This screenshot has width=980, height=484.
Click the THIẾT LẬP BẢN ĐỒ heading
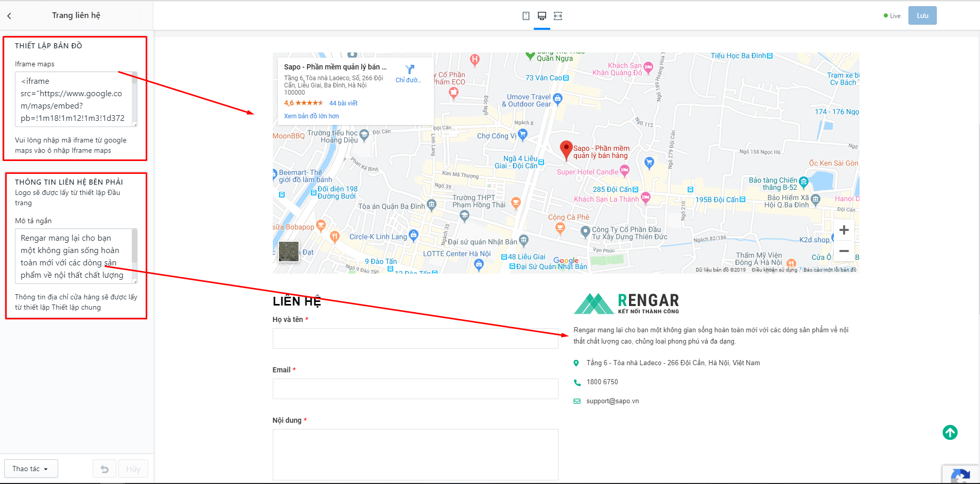[48, 46]
